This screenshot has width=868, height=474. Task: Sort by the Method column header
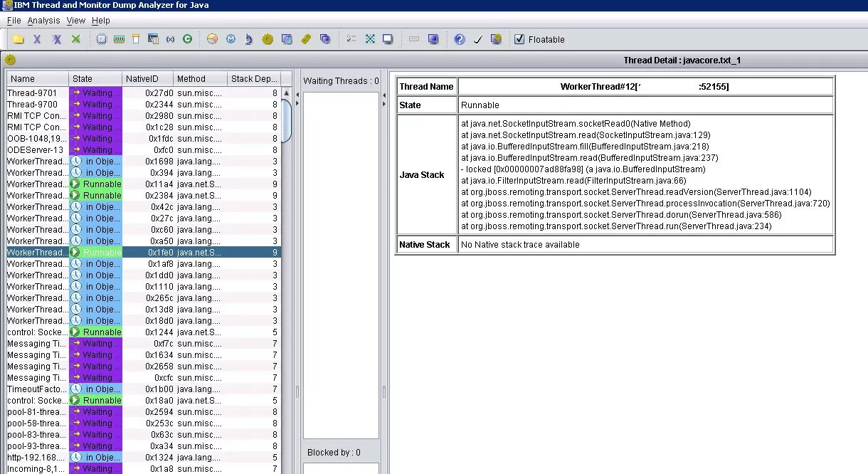click(201, 79)
